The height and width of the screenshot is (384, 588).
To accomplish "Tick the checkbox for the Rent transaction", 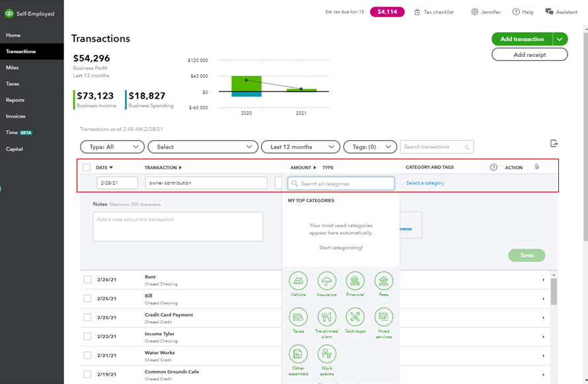I will click(x=87, y=280).
